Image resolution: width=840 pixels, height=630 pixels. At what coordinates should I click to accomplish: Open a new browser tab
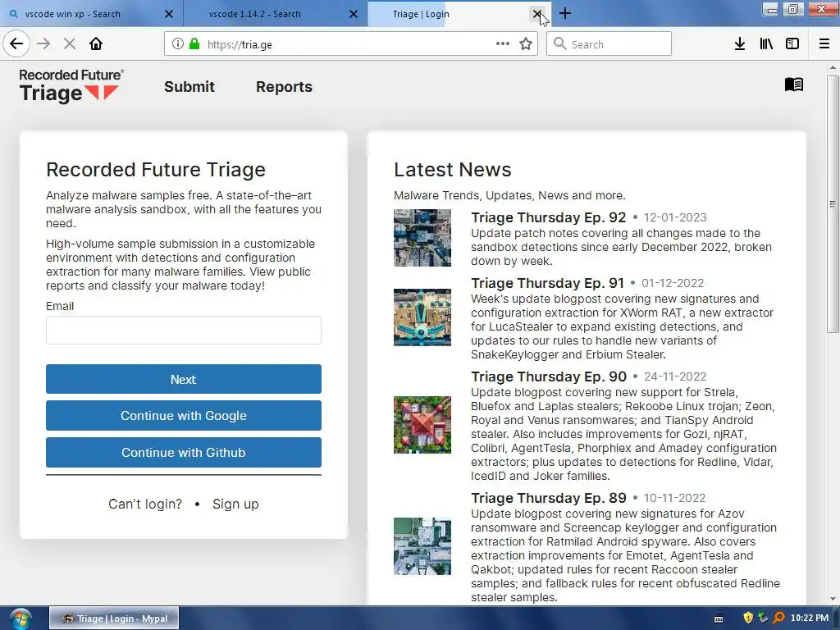565,13
